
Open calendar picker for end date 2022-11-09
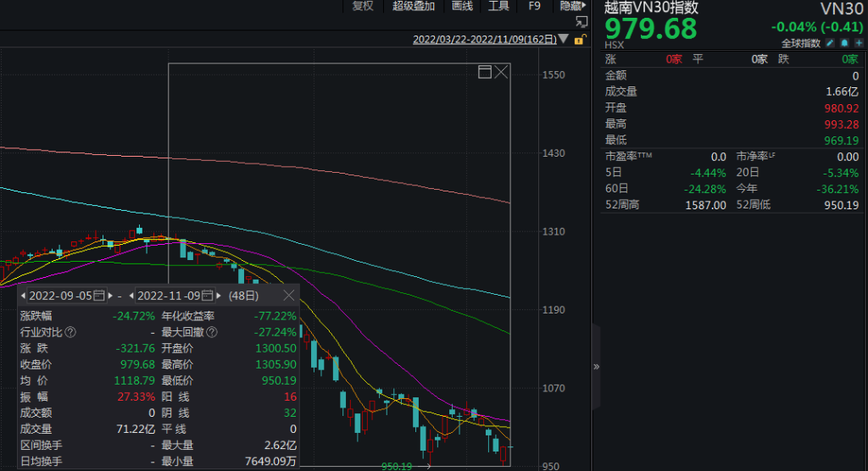(x=206, y=296)
